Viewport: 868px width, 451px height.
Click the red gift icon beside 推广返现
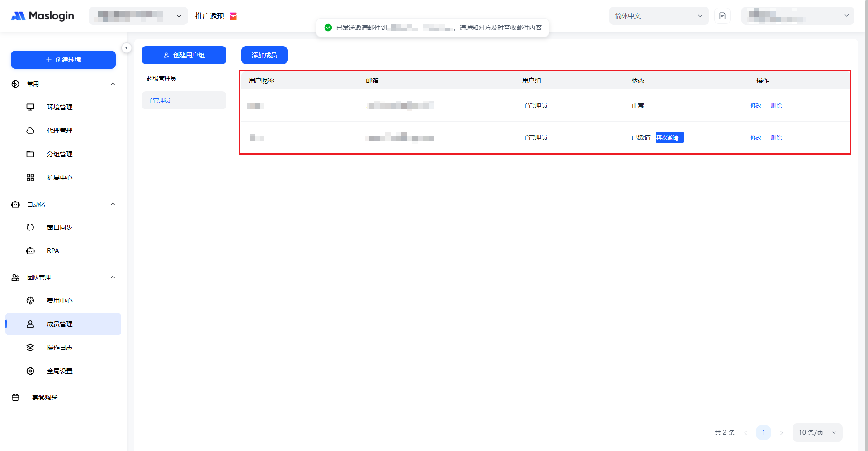click(233, 16)
